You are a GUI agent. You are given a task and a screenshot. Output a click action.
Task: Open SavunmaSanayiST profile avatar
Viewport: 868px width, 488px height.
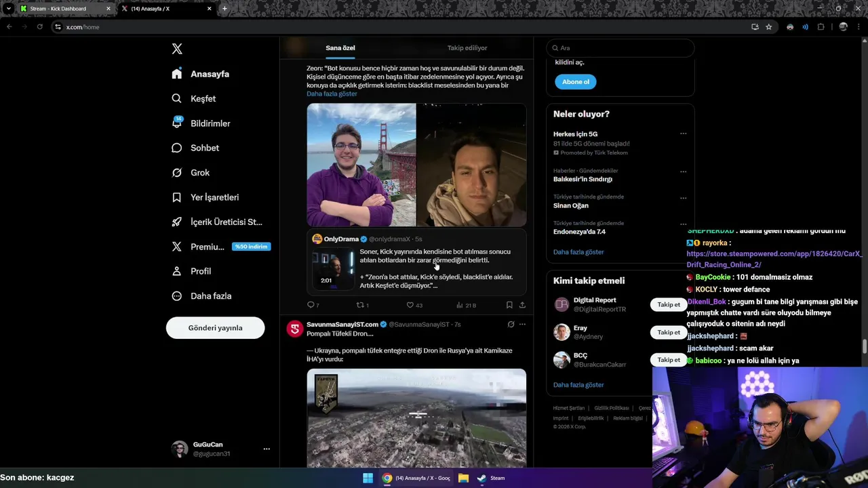[x=294, y=329]
